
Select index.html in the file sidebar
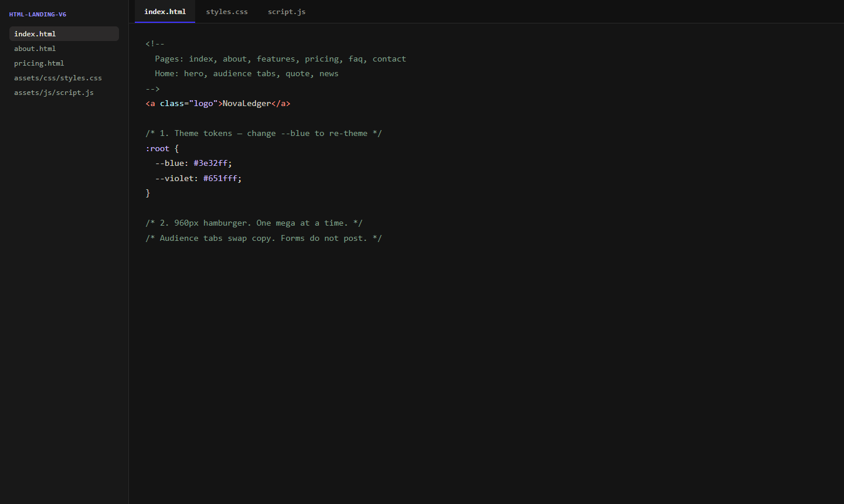pos(64,34)
